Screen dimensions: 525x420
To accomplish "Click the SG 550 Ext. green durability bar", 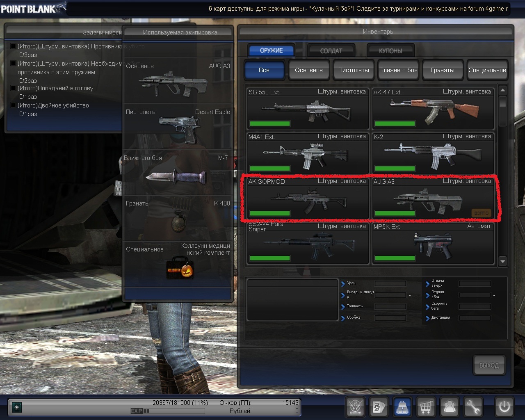I will (270, 123).
